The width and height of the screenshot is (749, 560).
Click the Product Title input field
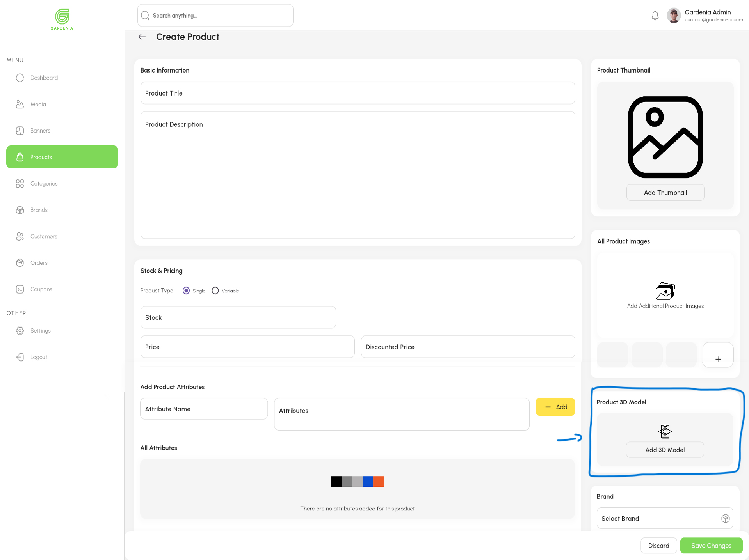pyautogui.click(x=358, y=93)
